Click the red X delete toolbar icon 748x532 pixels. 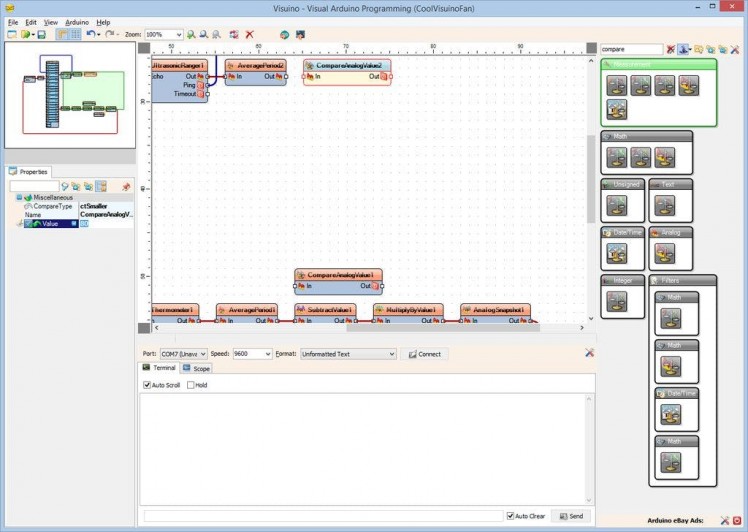249,34
